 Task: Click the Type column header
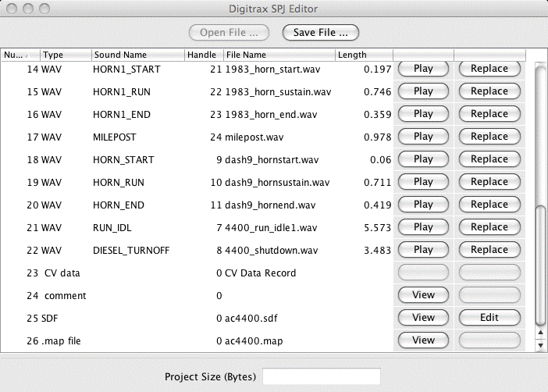(x=66, y=55)
